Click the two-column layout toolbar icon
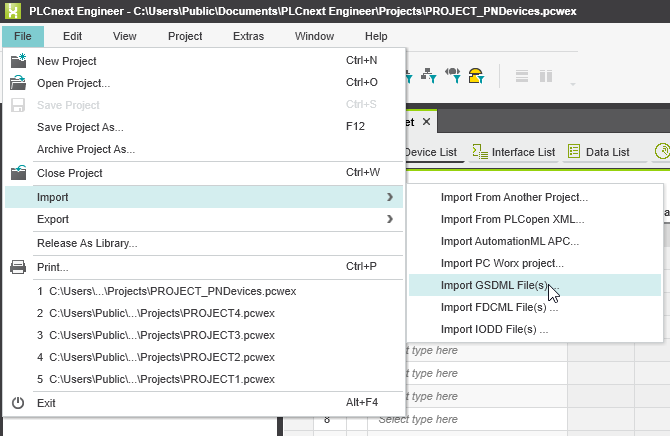This screenshot has height=436, width=670. click(x=546, y=76)
